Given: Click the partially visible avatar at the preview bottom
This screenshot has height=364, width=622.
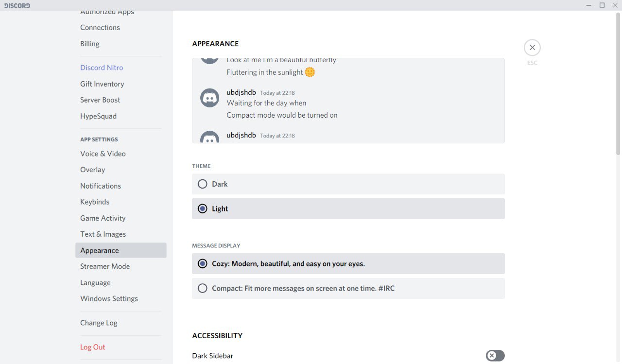Looking at the screenshot, I should [x=210, y=137].
